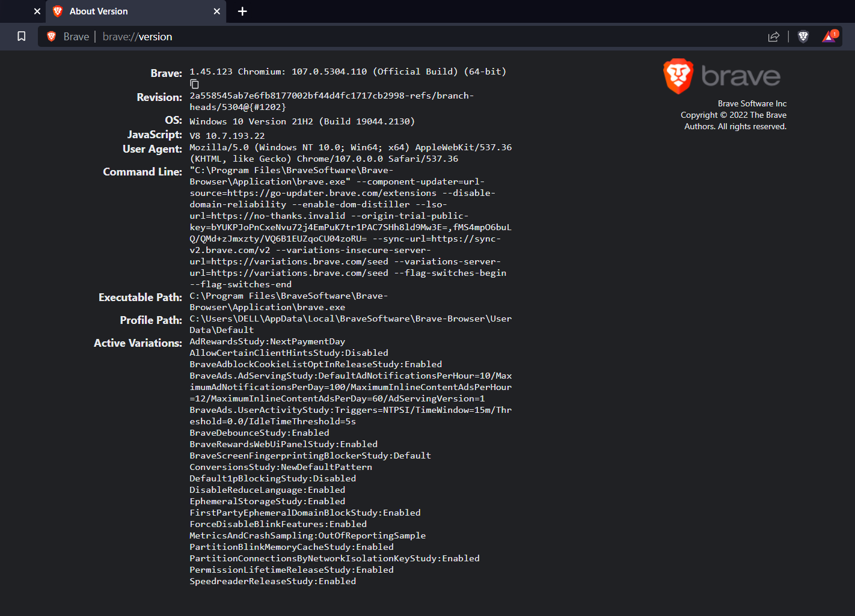Click the BraveDebounceStudy variation entry
Image resolution: width=855 pixels, height=616 pixels.
pos(259,432)
